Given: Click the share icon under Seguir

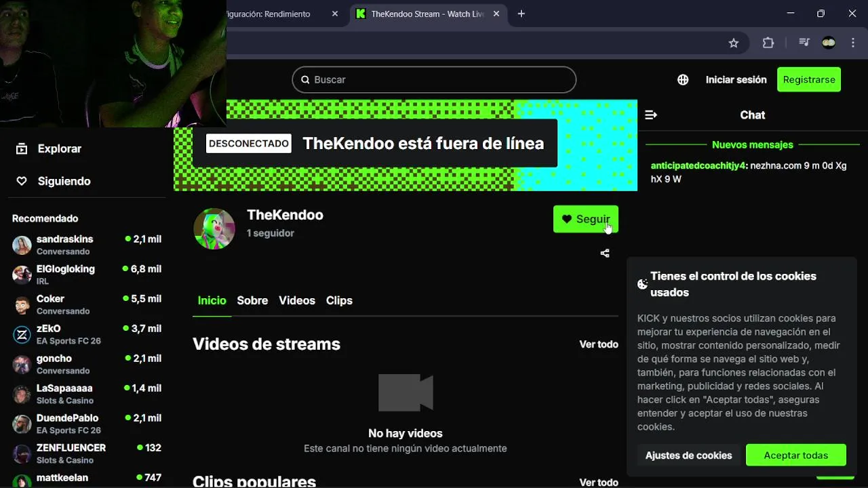Looking at the screenshot, I should 605,253.
